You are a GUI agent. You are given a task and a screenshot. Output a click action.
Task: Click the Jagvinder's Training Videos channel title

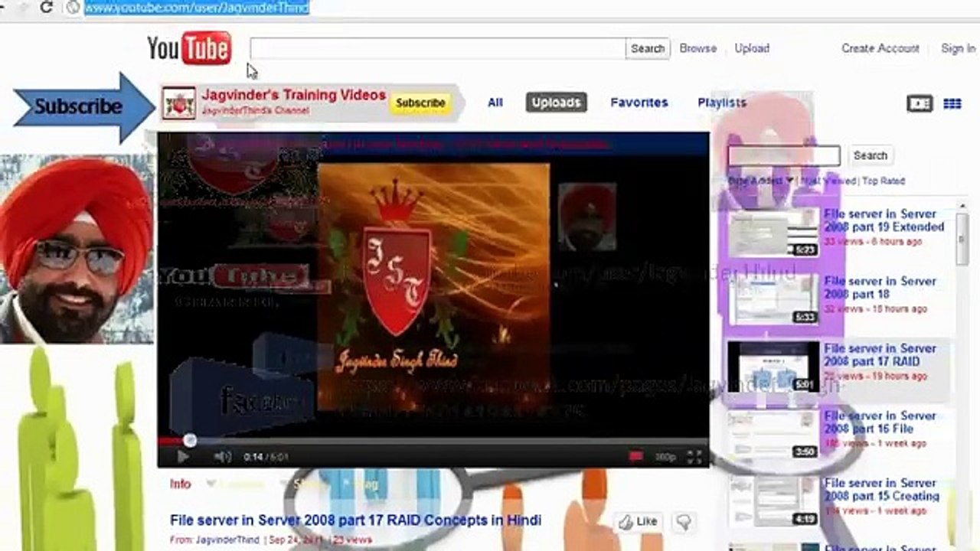coord(294,96)
